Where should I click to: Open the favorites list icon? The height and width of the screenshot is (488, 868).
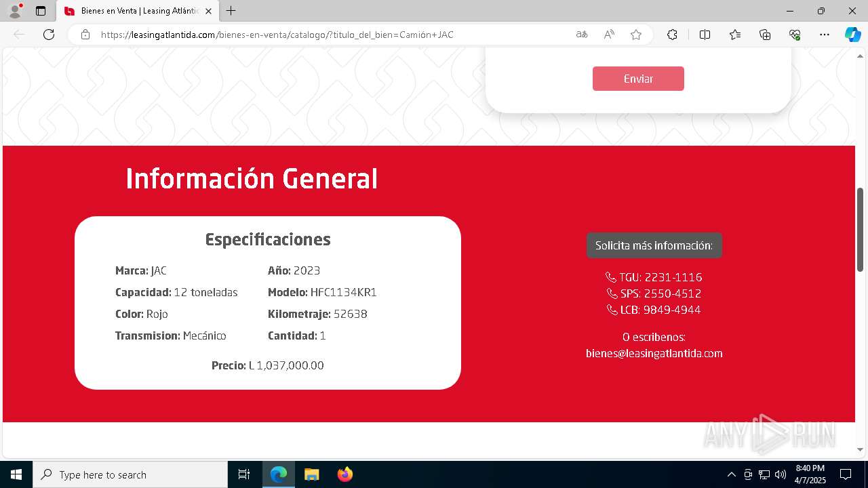pos(735,35)
